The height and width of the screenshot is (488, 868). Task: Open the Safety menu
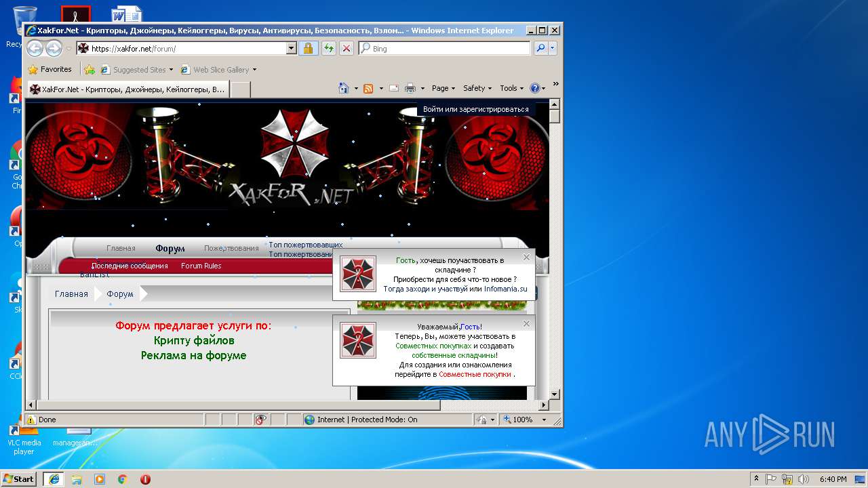(477, 88)
